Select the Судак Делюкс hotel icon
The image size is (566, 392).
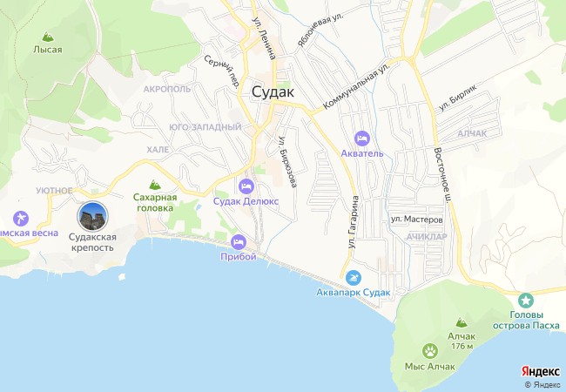(x=246, y=186)
